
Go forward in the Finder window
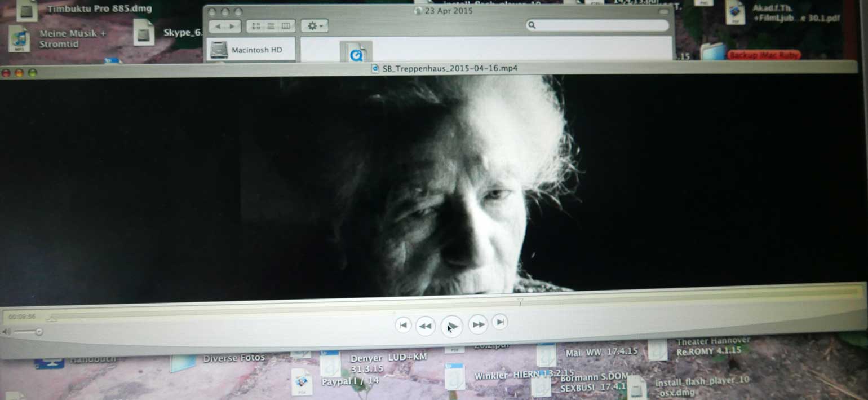(x=232, y=26)
